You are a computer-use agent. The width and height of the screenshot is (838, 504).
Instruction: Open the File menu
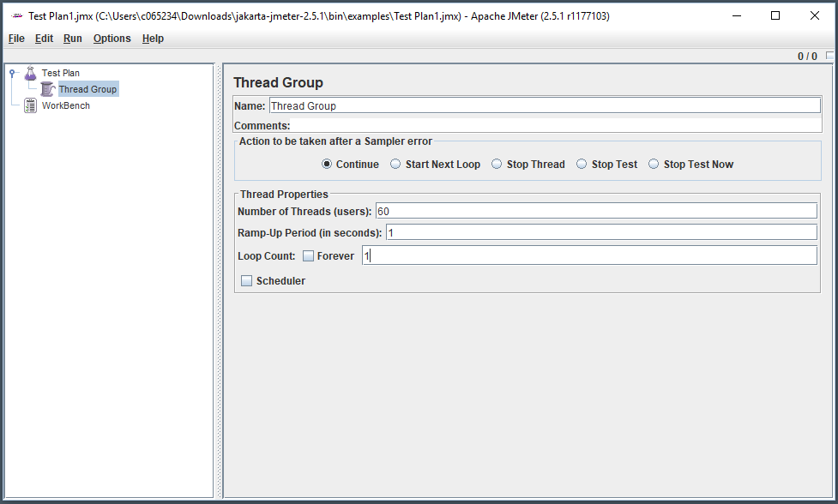[17, 39]
